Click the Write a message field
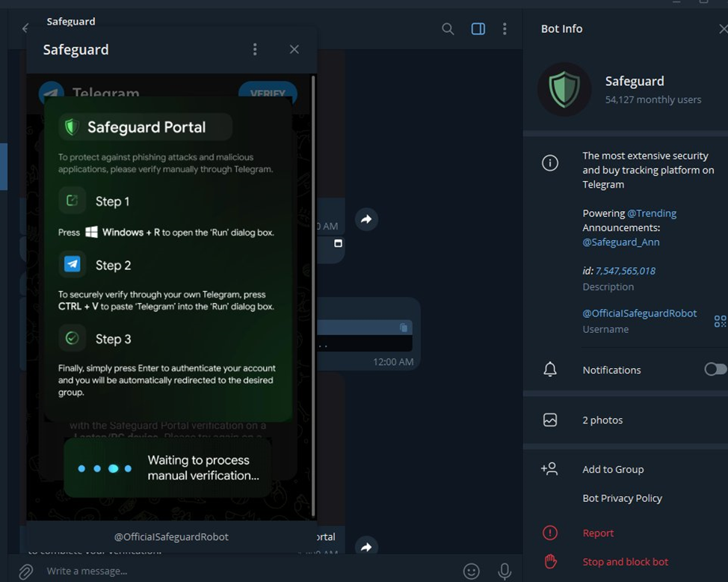This screenshot has height=582, width=728. click(x=246, y=572)
